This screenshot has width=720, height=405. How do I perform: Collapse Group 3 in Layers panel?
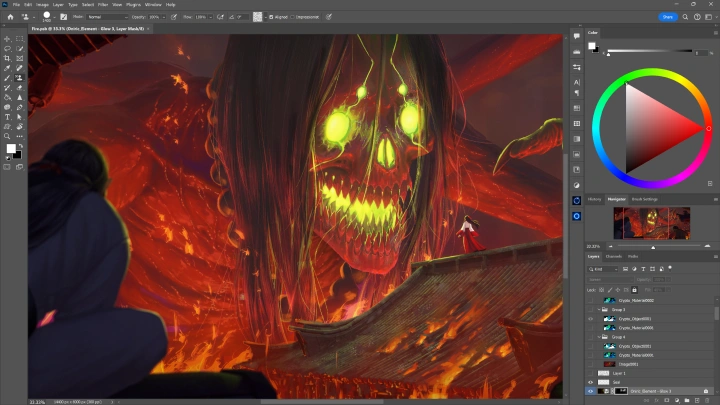[600, 310]
